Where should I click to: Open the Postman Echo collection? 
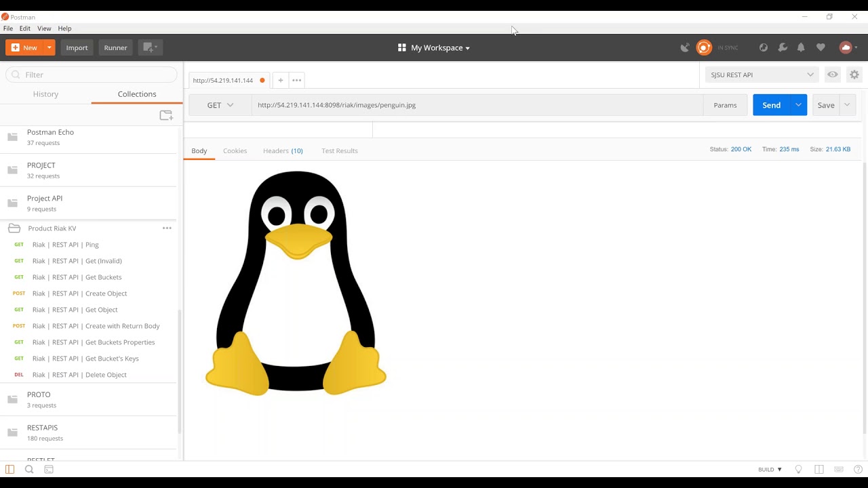pyautogui.click(x=88, y=137)
